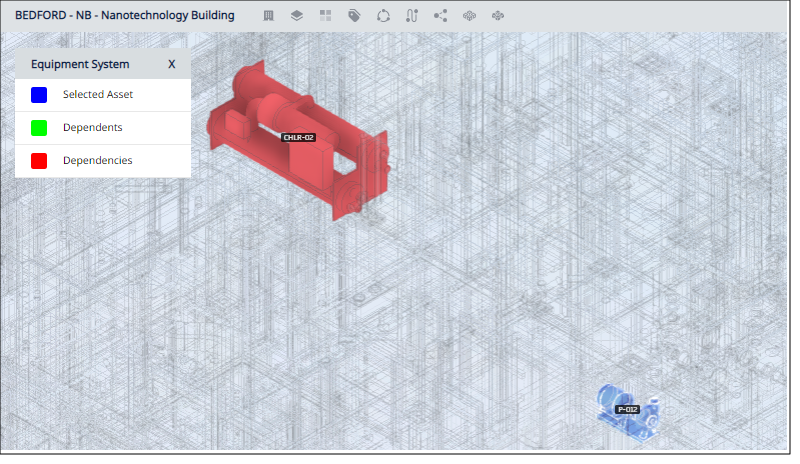Click the red Dependencies swatch
This screenshot has height=464, width=800.
tap(39, 161)
